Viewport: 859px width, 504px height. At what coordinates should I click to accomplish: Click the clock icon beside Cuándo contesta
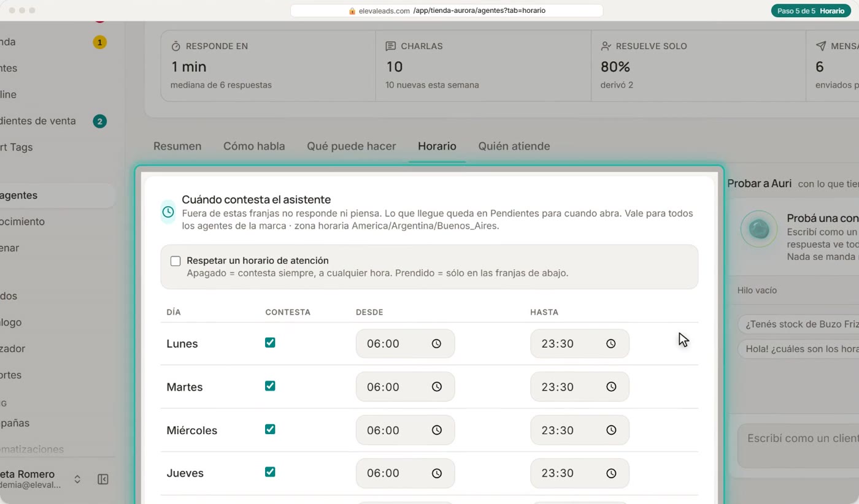click(x=168, y=212)
